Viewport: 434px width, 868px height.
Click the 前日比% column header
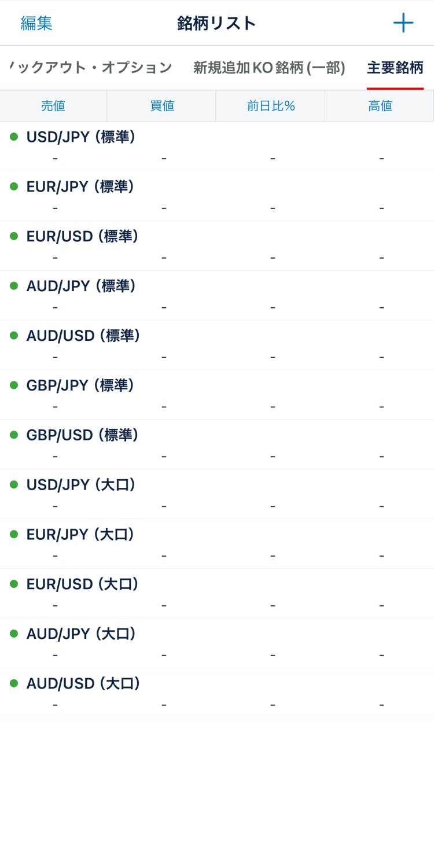click(x=271, y=106)
